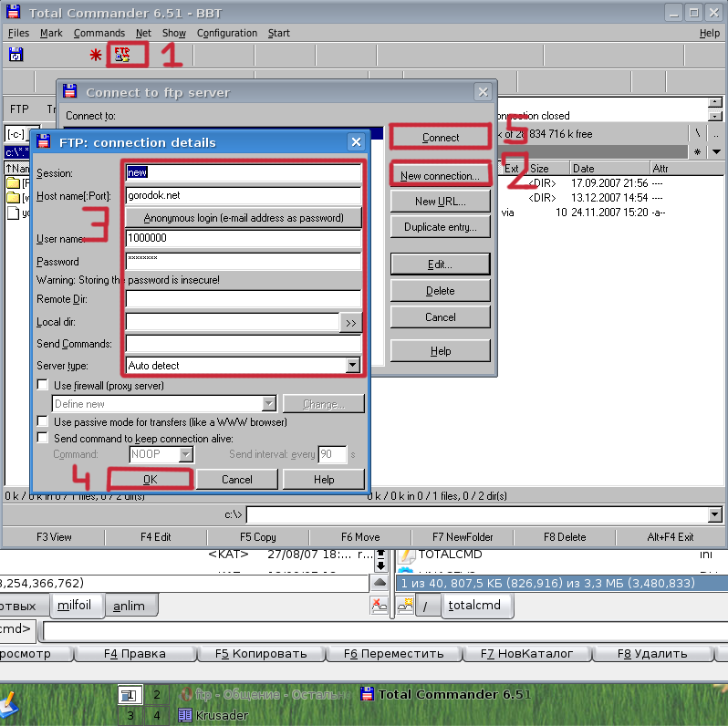Click the Duplicate entry... button
The image size is (728, 726).
tap(440, 226)
